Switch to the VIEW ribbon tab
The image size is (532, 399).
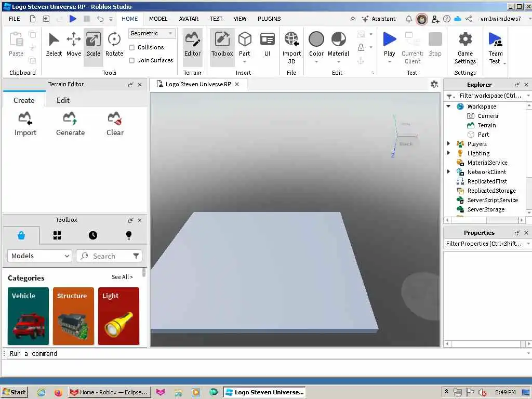240,19
